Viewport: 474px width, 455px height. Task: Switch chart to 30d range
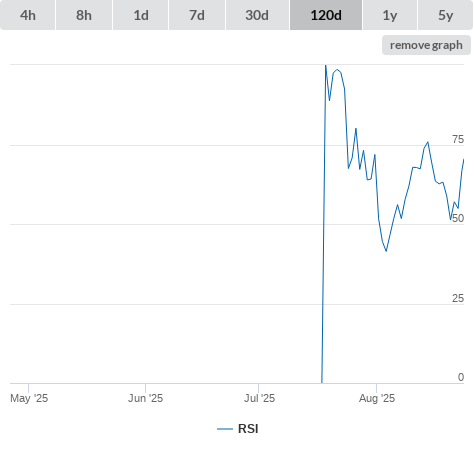[257, 15]
